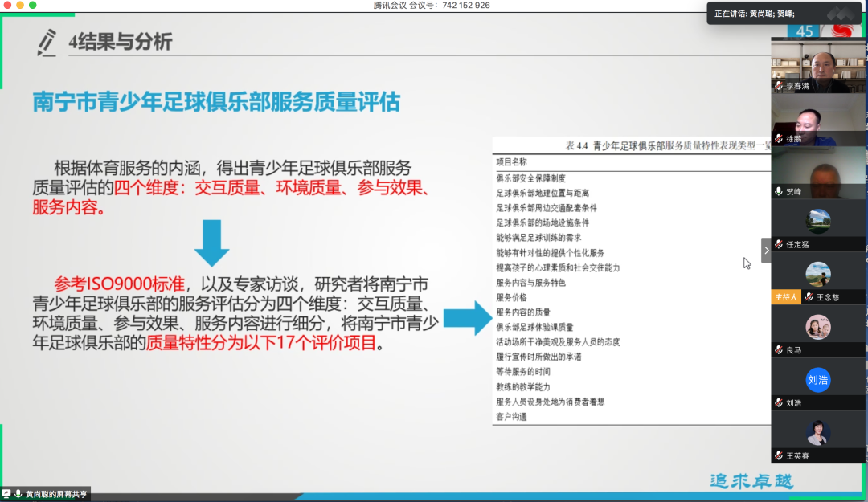Click the 黄尚聪的屏幕共享 label
The width and height of the screenshot is (868, 502).
pyautogui.click(x=56, y=495)
